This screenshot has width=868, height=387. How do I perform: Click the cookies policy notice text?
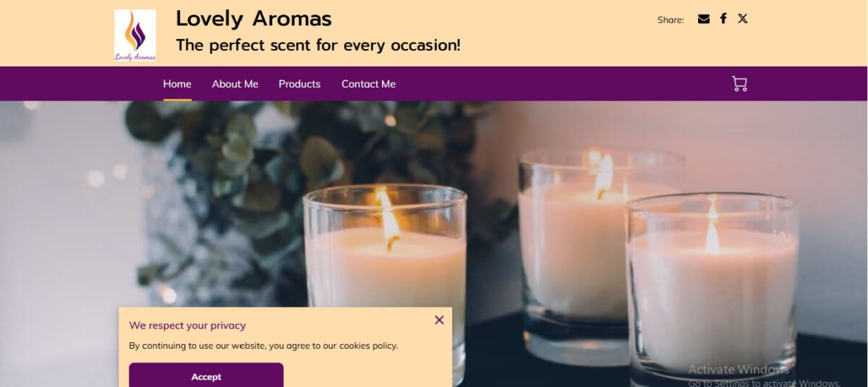(x=263, y=346)
